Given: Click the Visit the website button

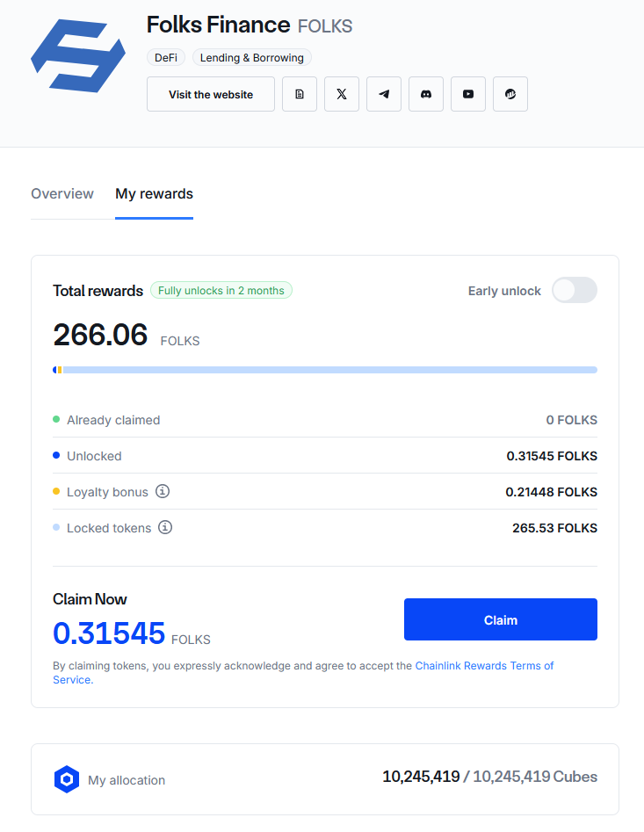Looking at the screenshot, I should pos(211,94).
